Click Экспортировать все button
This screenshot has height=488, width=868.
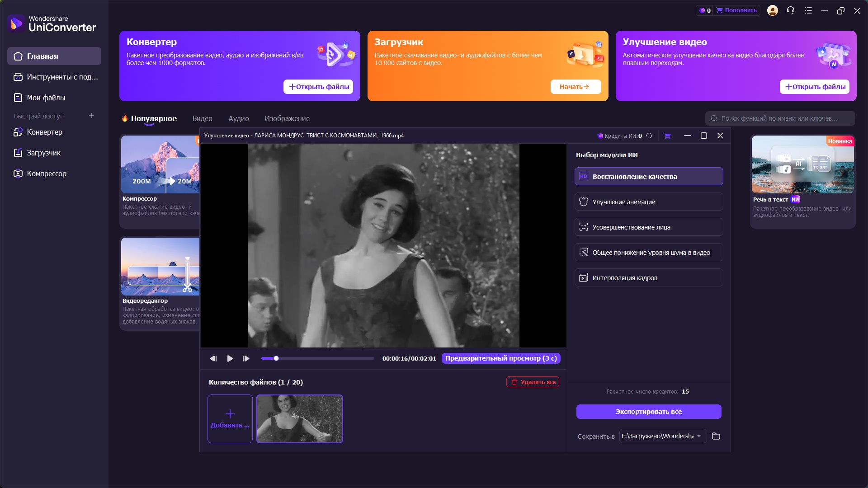649,412
